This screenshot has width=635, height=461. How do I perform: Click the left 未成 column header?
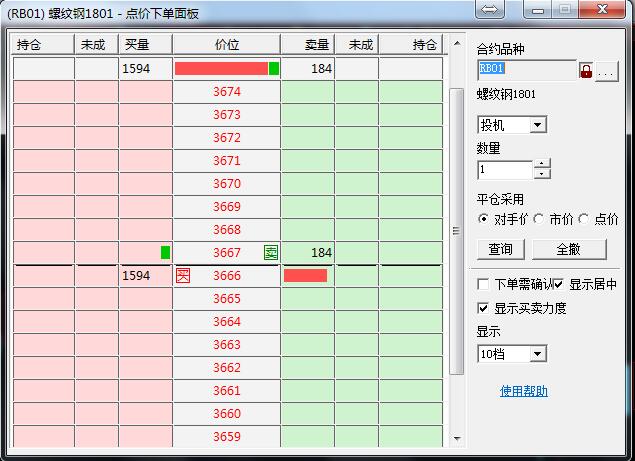point(96,45)
